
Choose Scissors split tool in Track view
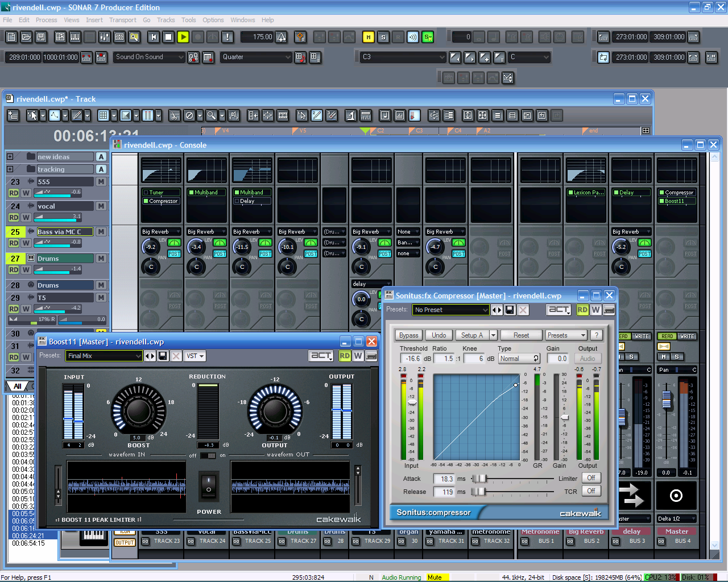[x=175, y=115]
